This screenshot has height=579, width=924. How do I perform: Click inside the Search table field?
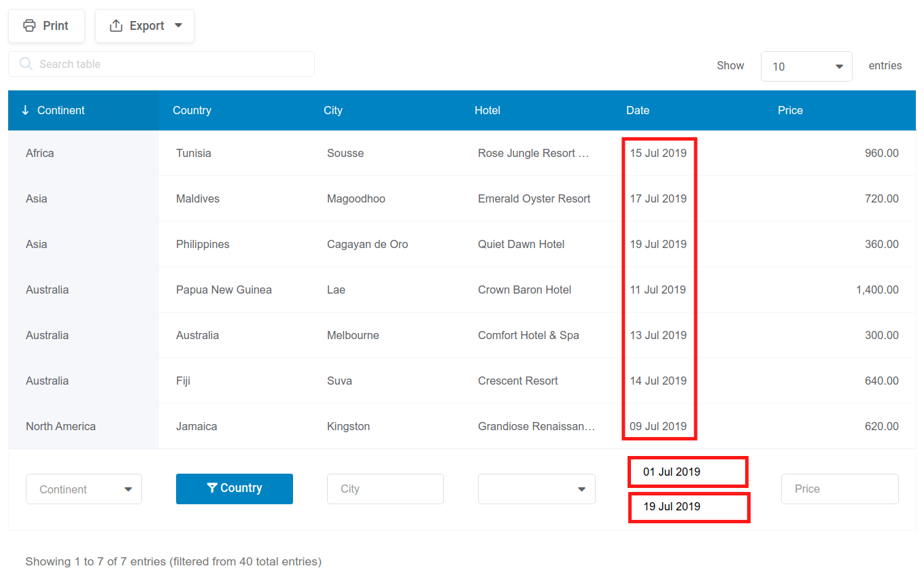point(161,63)
